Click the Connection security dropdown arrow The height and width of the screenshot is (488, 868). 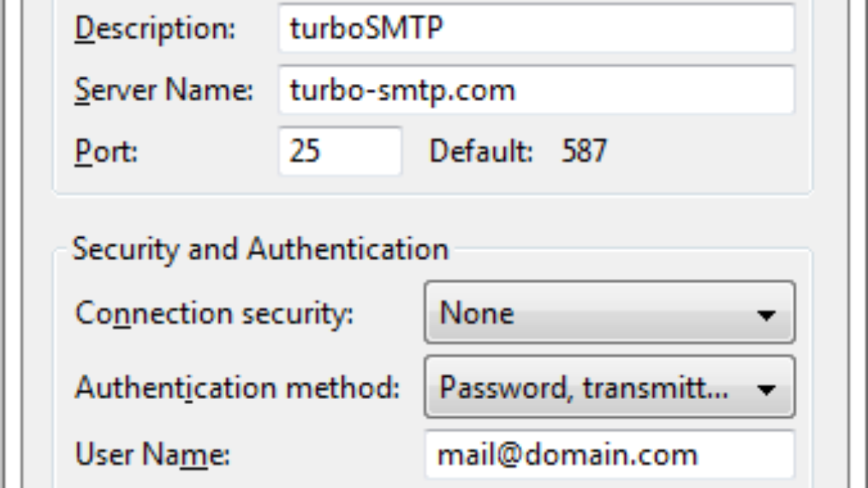click(765, 314)
